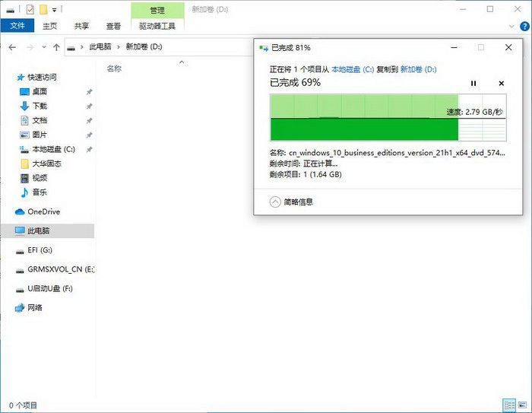This screenshot has height=413, width=532.
Task: Open the 查看 ribbon tab
Action: [112, 25]
